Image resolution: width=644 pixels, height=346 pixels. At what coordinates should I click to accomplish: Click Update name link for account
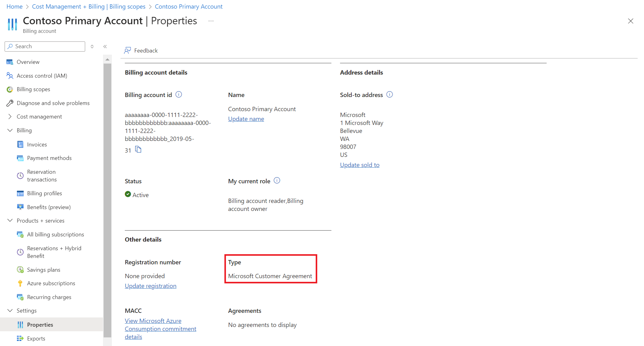point(246,119)
